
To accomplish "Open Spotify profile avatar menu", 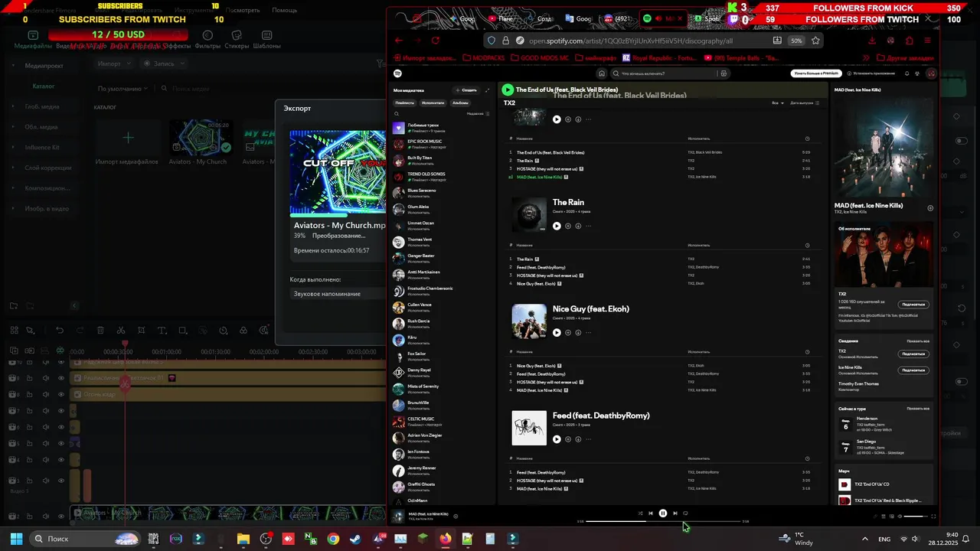I will pos(931,73).
